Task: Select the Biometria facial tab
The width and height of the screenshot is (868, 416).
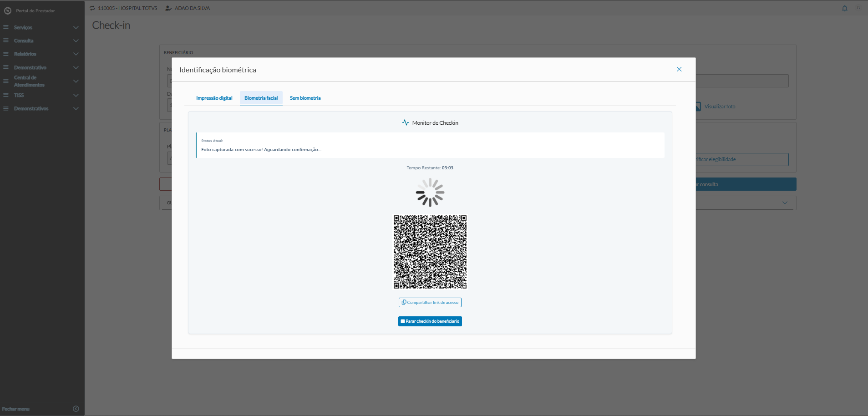Action: pyautogui.click(x=261, y=98)
